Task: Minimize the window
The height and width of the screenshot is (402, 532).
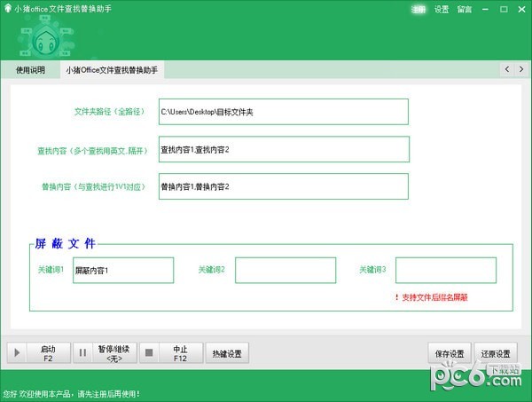Action: [486, 9]
